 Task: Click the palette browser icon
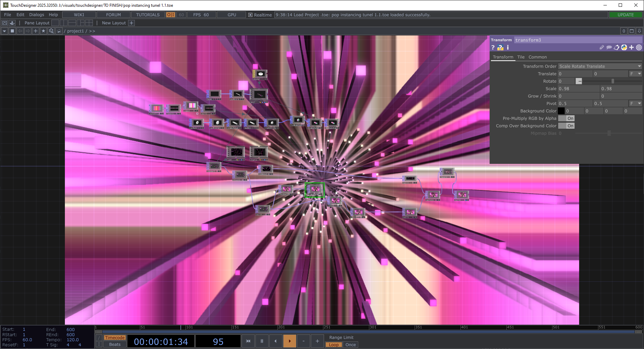click(x=5, y=23)
